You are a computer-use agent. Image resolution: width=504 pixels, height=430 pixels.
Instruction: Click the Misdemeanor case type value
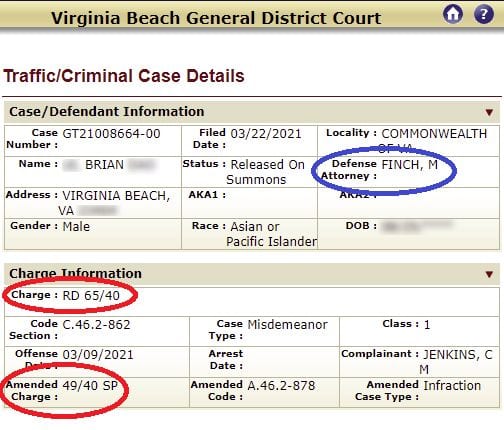(288, 324)
